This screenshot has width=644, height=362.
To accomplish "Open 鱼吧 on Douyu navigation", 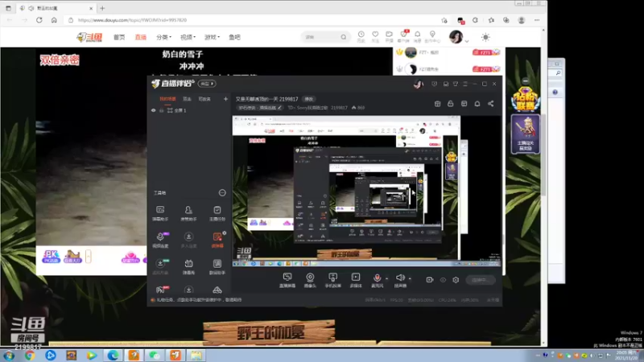I will click(234, 37).
